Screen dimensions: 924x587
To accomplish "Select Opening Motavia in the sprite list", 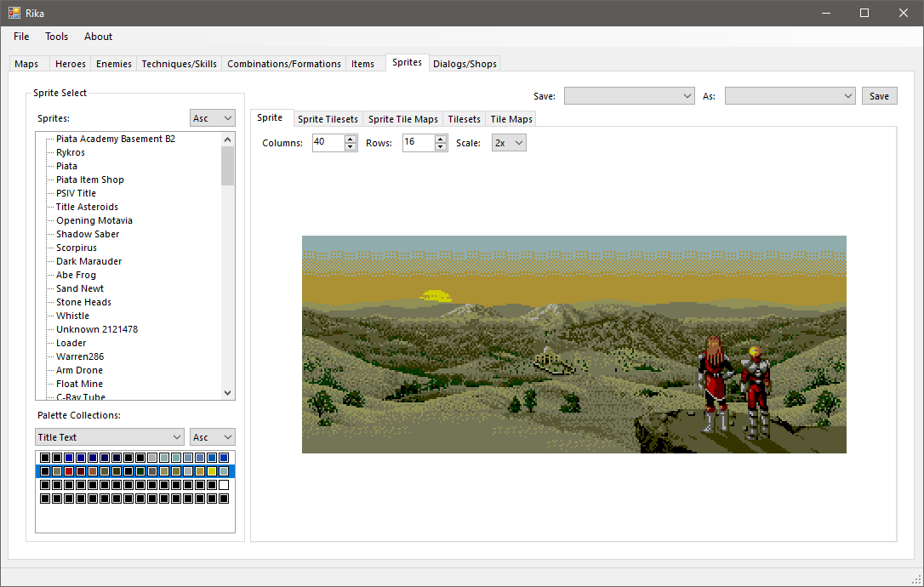I will [94, 220].
